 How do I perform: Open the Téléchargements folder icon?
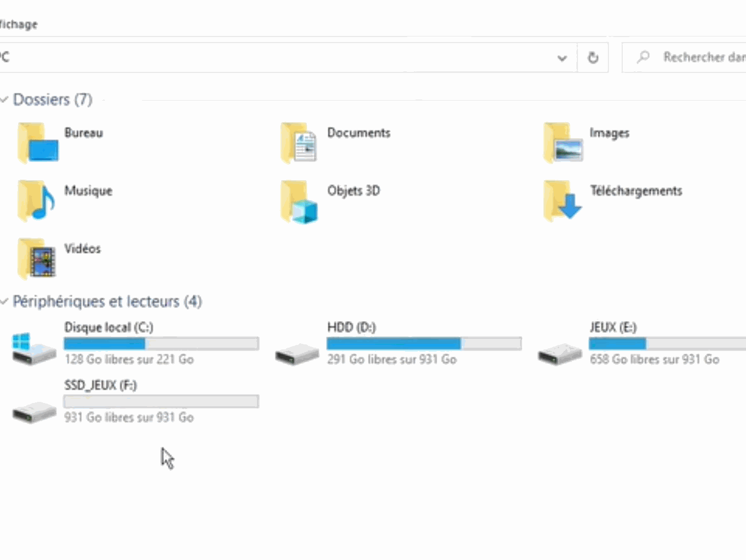coord(563,201)
